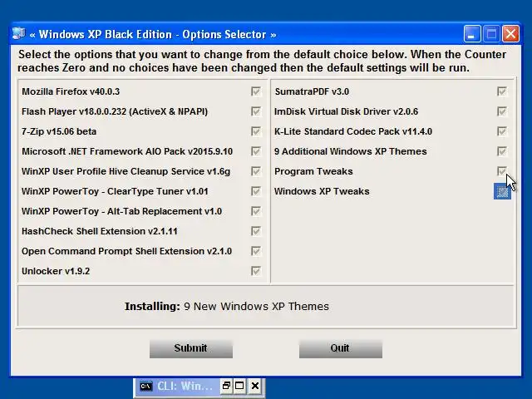Toggle ClearType Tuner v1.01 checkbox
Viewport: 532px width, 399px height.
[256, 191]
